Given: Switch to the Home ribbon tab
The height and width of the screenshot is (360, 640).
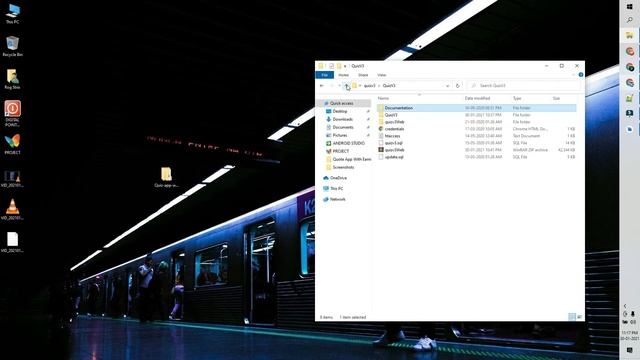Looking at the screenshot, I should 344,75.
